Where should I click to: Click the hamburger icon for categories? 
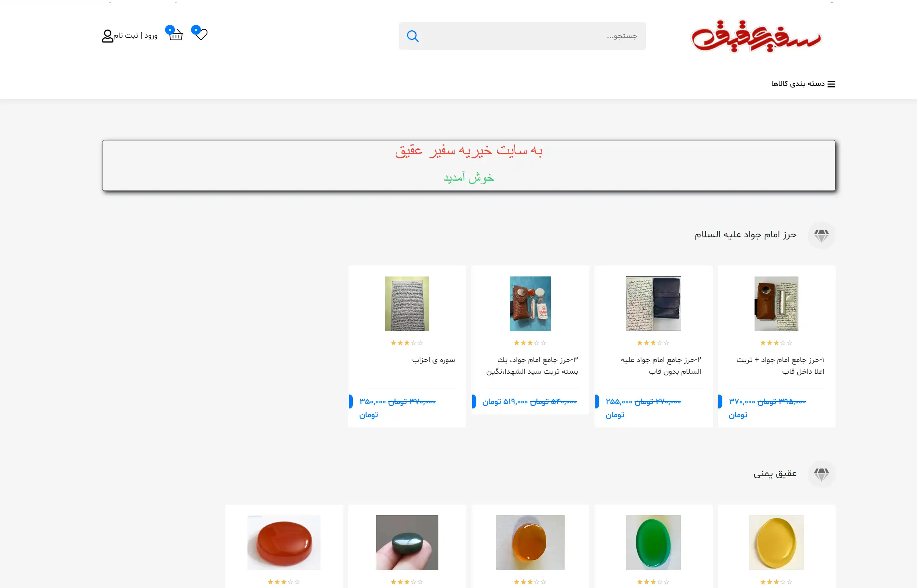[x=831, y=84]
